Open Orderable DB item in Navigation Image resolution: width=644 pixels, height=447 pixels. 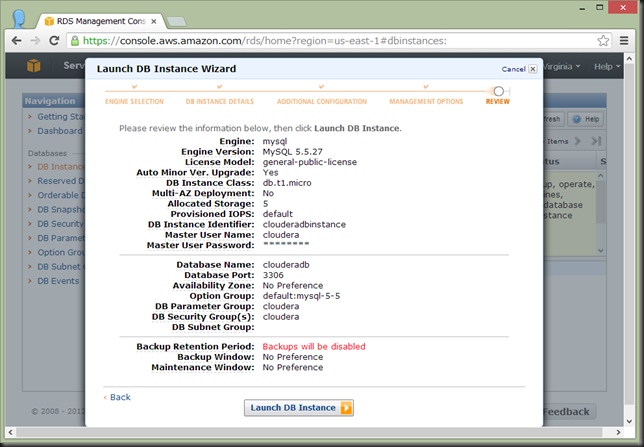click(x=61, y=196)
